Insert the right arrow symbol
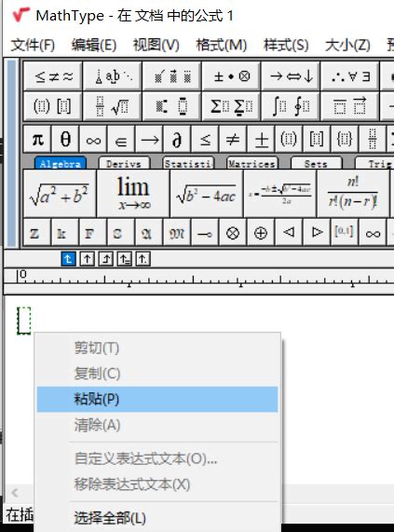This screenshot has width=394, height=532. click(149, 139)
